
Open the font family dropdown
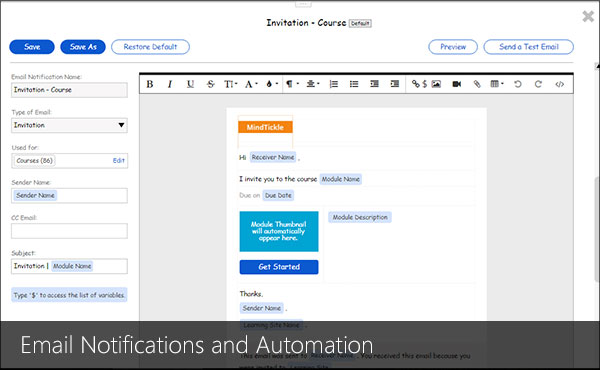(251, 84)
